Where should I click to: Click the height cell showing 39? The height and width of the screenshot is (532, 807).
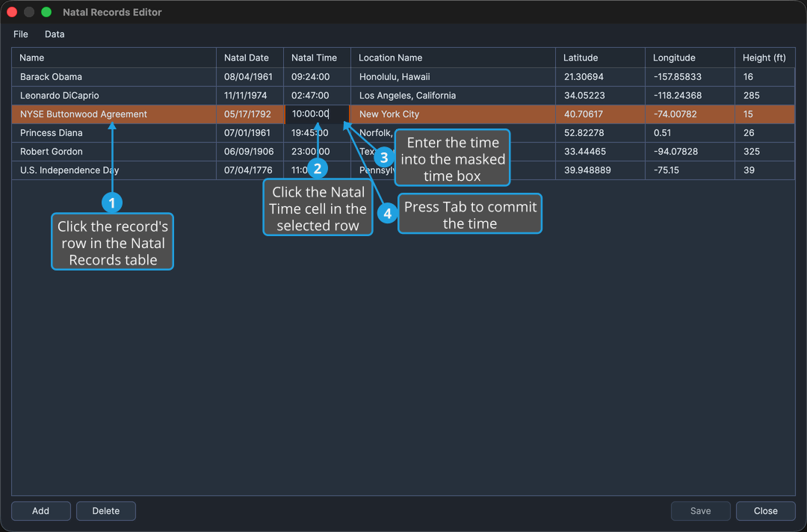(765, 170)
